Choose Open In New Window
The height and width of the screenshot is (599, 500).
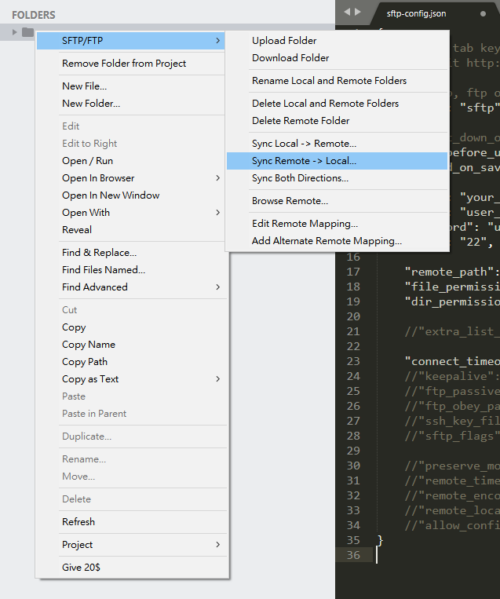click(131, 195)
